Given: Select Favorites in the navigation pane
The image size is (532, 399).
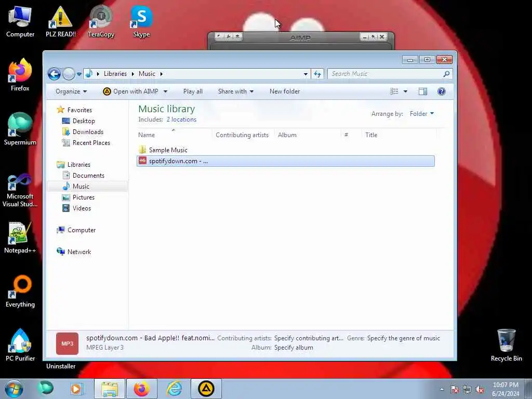Looking at the screenshot, I should click(x=79, y=110).
